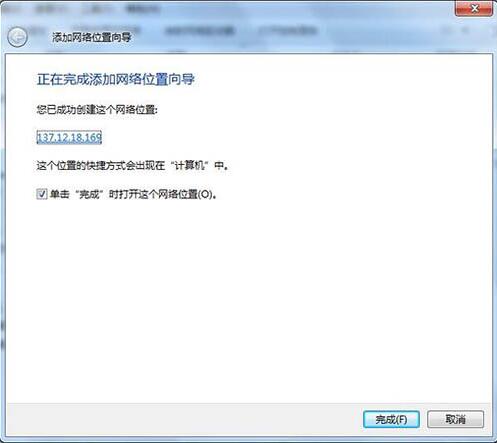The image size is (497, 443).
Task: Click the gray footer bar beside 完成 button
Action: pyautogui.click(x=183, y=419)
